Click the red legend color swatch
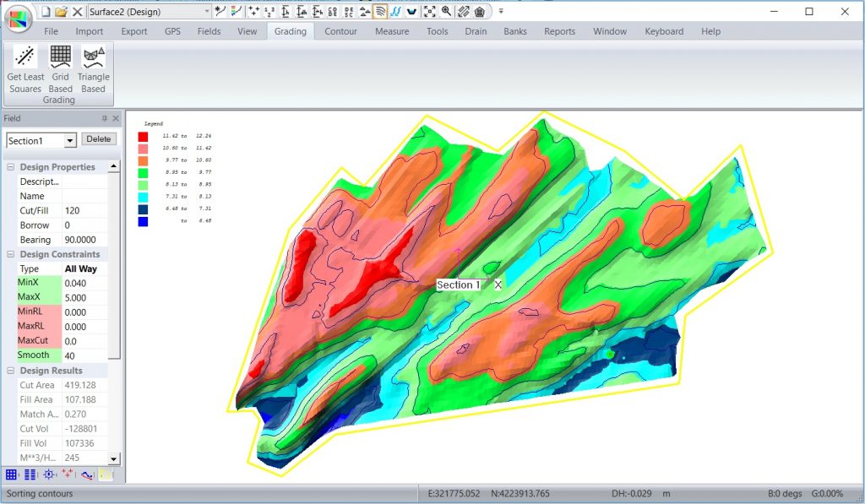The width and height of the screenshot is (865, 504). click(x=144, y=136)
